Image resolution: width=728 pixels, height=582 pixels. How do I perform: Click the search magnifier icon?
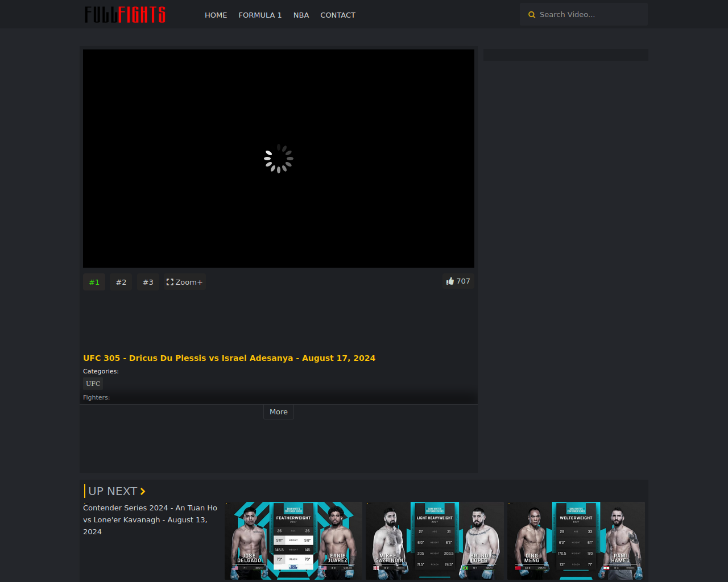pos(532,15)
